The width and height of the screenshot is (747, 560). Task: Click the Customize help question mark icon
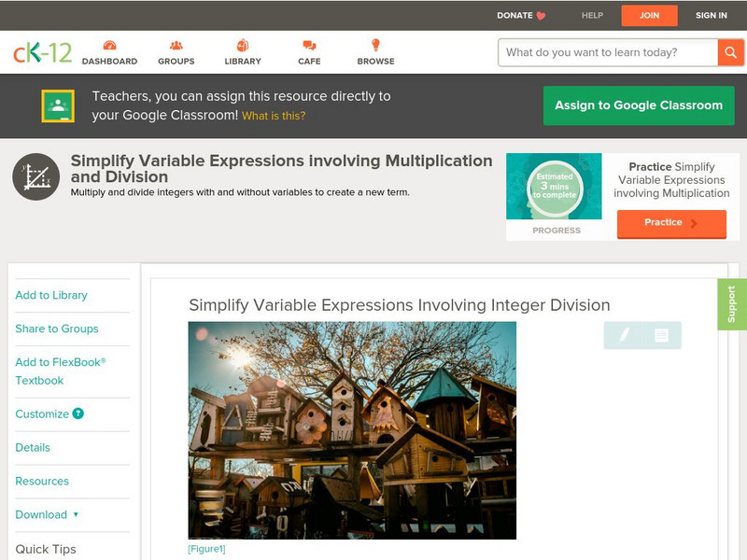[78, 413]
